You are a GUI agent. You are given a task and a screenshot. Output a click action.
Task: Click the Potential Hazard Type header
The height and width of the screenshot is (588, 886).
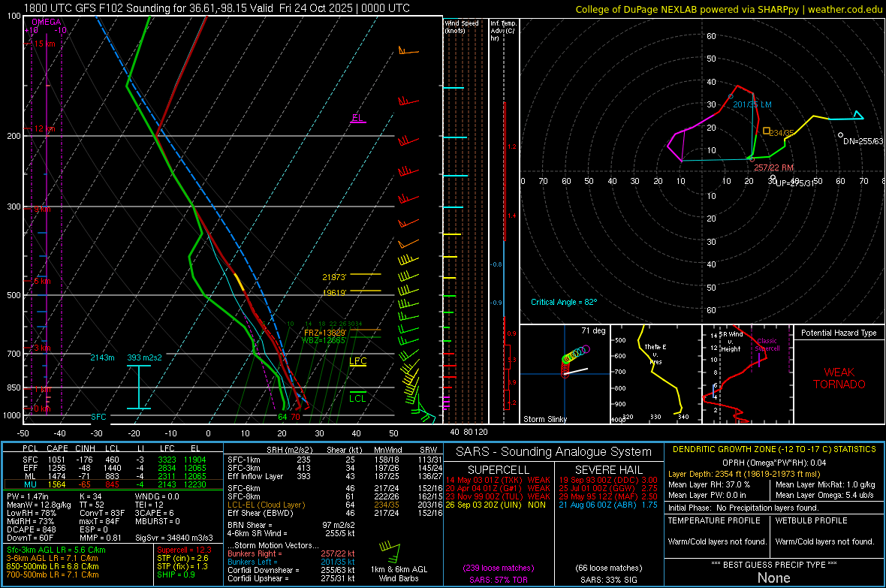coord(839,333)
